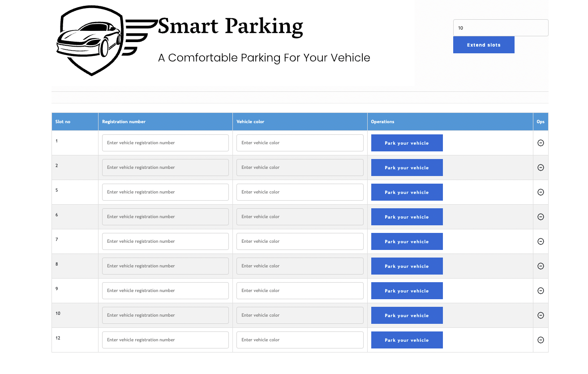Click the minus icon in slot 6 row
This screenshot has width=588, height=374.
click(541, 217)
